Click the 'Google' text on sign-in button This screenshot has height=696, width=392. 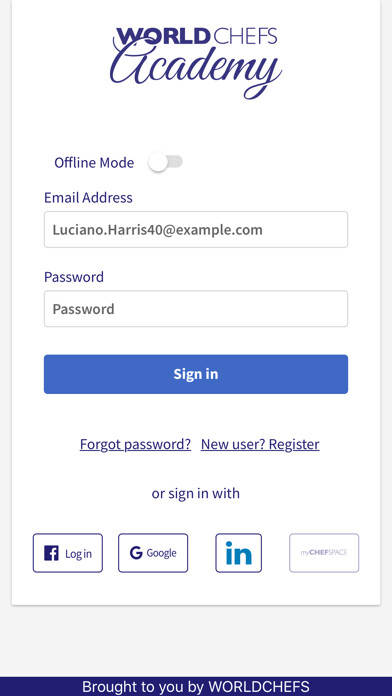(161, 553)
